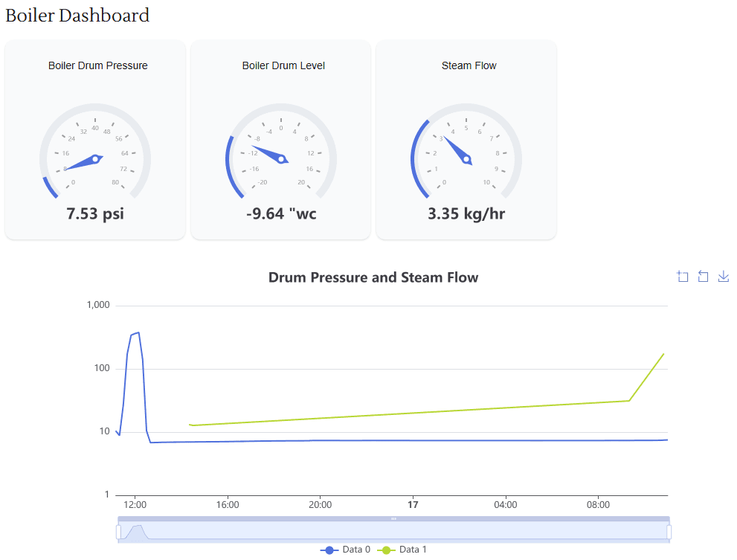The height and width of the screenshot is (560, 737).
Task: Click the 7.53 psi reading value
Action: (x=94, y=213)
